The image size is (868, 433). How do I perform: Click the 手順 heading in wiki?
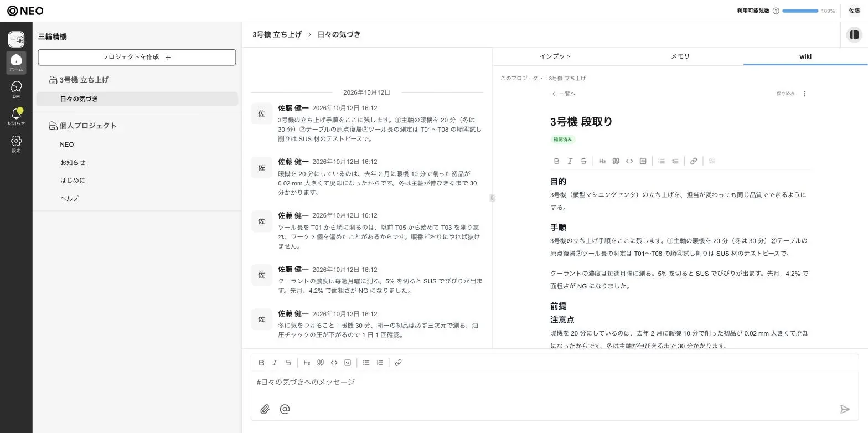click(558, 228)
